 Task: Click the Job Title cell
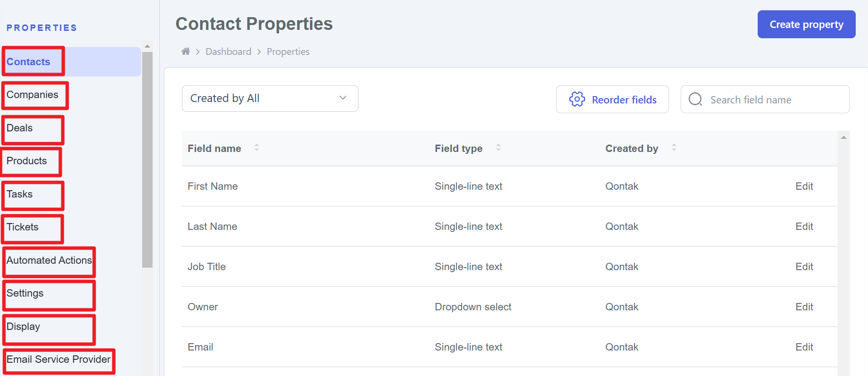(x=206, y=267)
